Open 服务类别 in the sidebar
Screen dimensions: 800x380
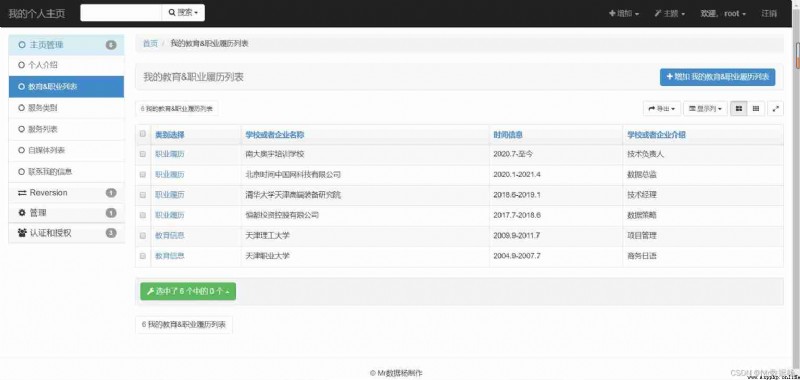(66, 108)
